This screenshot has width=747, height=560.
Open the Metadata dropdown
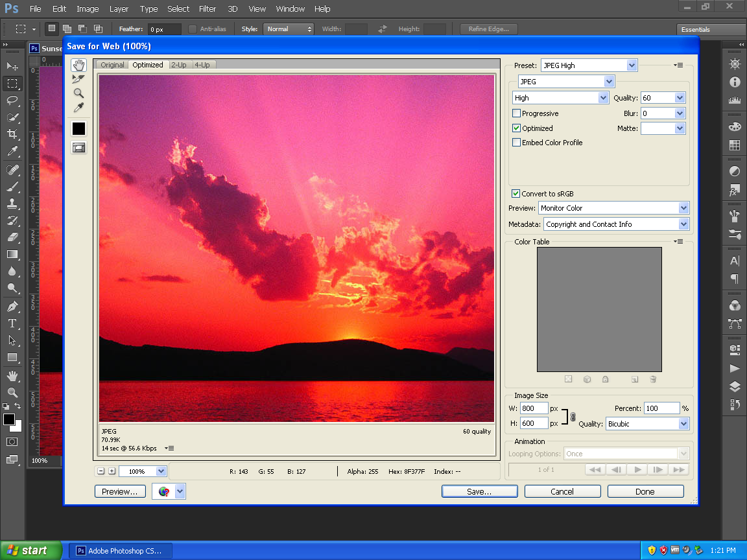click(615, 224)
